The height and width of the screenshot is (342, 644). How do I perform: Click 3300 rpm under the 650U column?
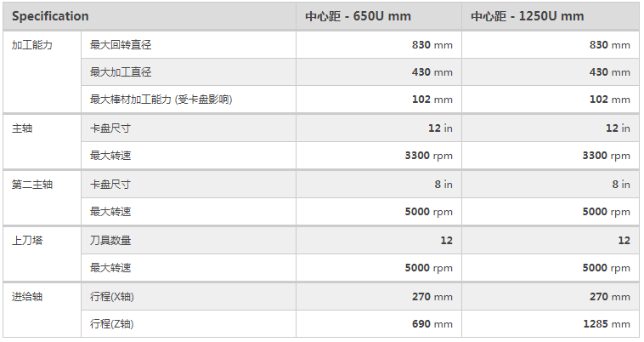click(x=429, y=156)
